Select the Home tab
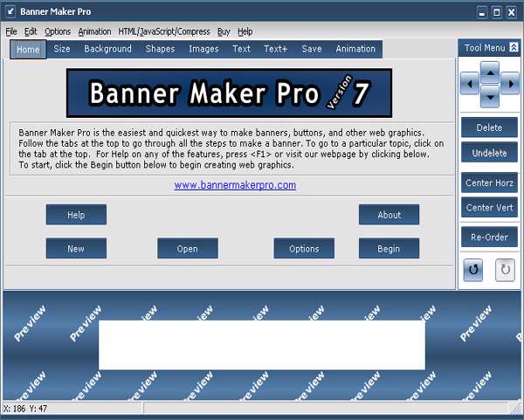Screen dimensions: 524x420 coord(28,50)
